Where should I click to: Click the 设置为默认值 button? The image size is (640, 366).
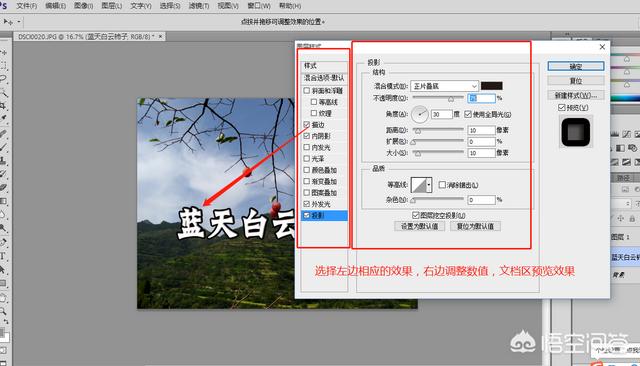point(420,226)
